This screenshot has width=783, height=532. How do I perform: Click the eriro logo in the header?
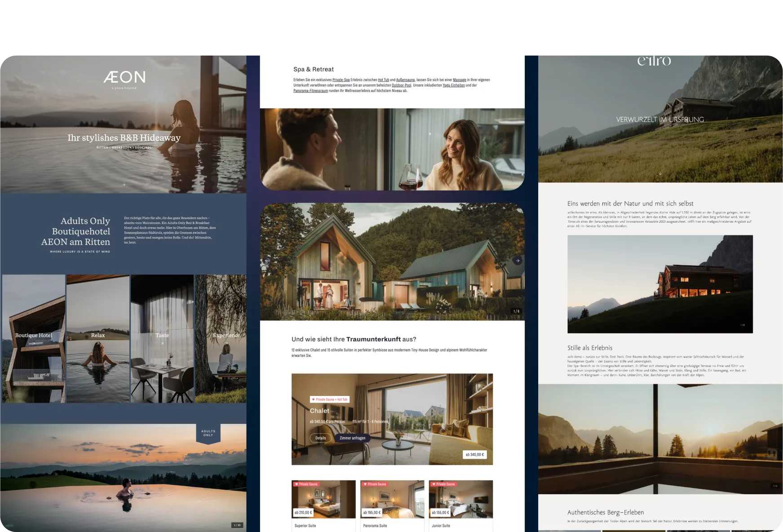coord(654,61)
